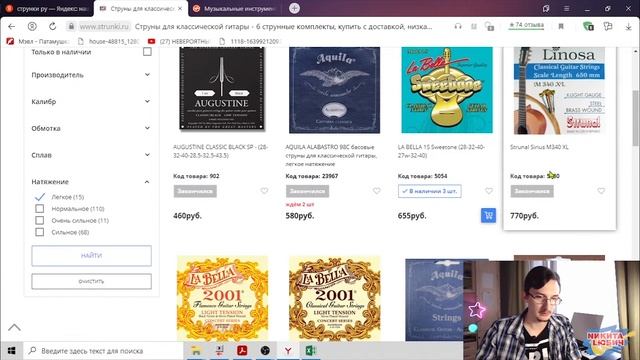The height and width of the screenshot is (360, 640).
Task: Switch to the струнки ру Яндекс tab
Action: (x=47, y=8)
